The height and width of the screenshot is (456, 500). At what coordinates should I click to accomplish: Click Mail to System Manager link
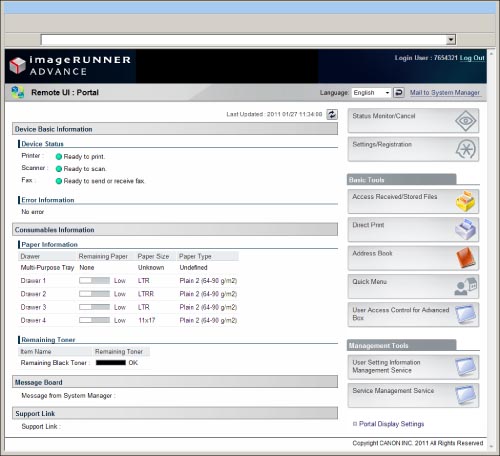pos(445,93)
